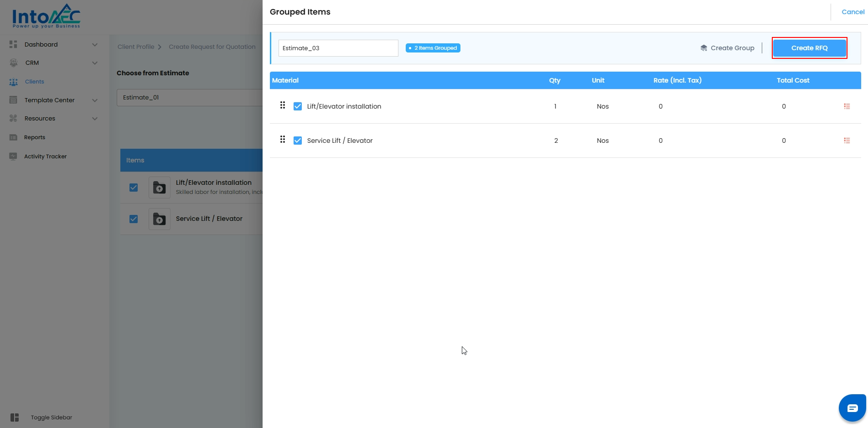Click the IntoAEC logo
The image size is (868, 428).
click(46, 16)
